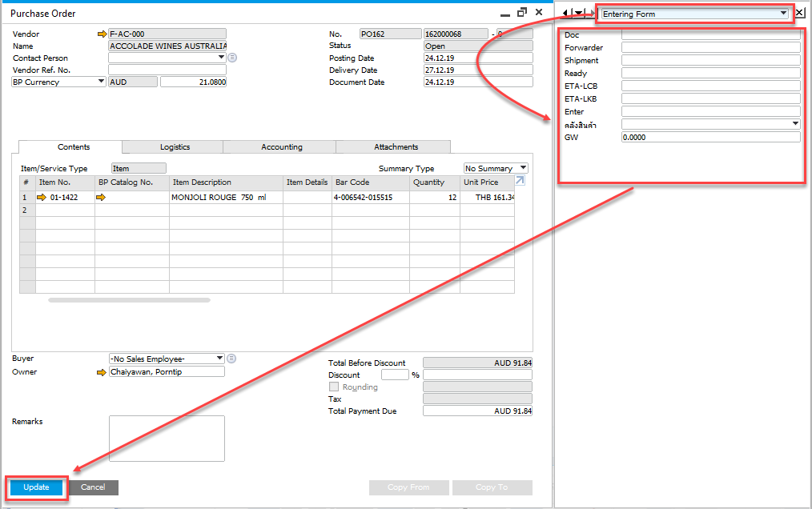Click the Contact Person details icon
The height and width of the screenshot is (509, 812).
click(232, 58)
